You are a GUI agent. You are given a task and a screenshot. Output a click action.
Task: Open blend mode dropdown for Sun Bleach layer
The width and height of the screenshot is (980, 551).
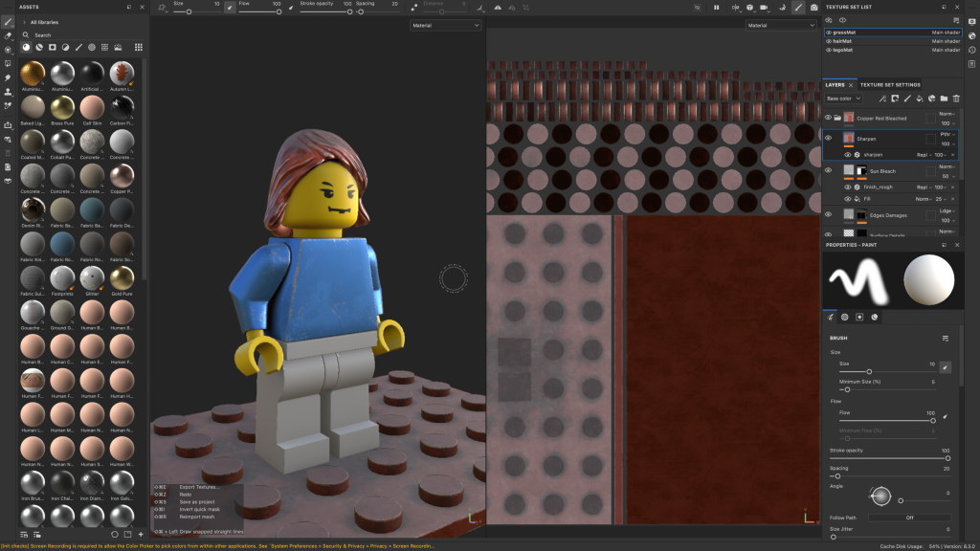click(947, 166)
